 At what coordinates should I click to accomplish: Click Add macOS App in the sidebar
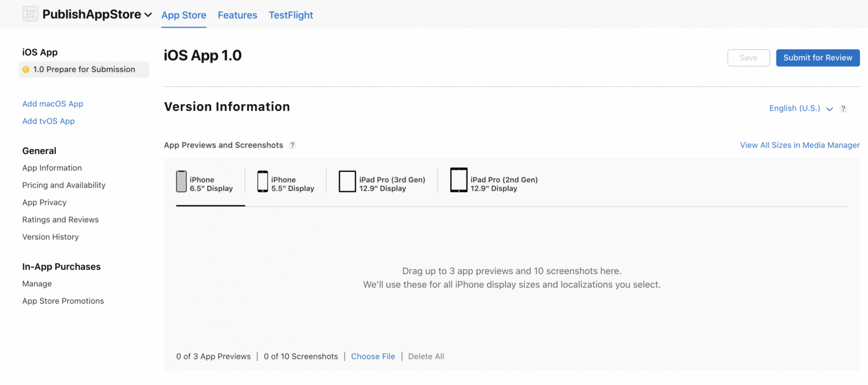[x=53, y=103]
